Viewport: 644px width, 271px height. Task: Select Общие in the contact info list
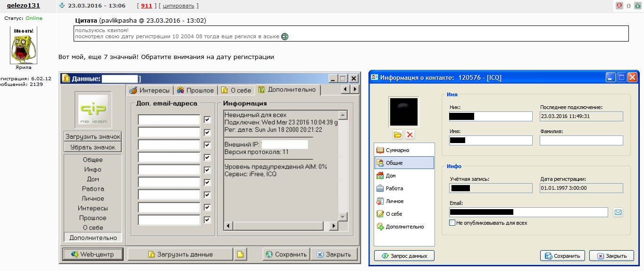click(404, 163)
